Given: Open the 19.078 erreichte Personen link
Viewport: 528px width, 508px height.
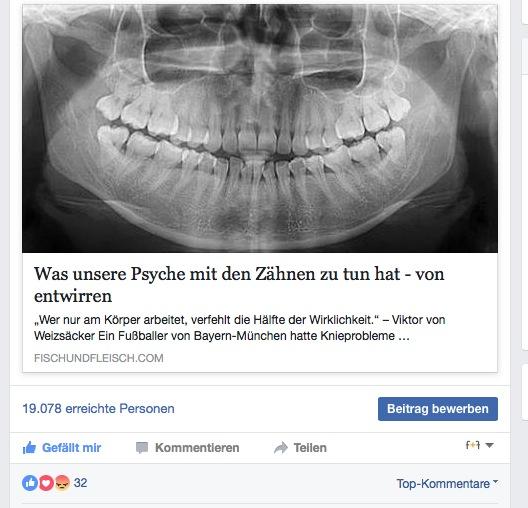Looking at the screenshot, I should pyautogui.click(x=98, y=409).
